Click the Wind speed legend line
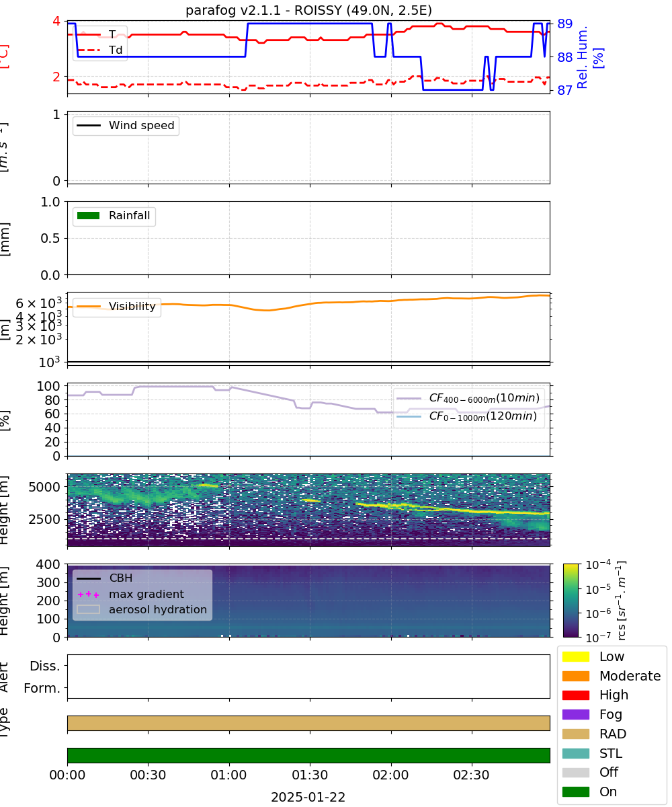672x807 pixels. [89, 126]
